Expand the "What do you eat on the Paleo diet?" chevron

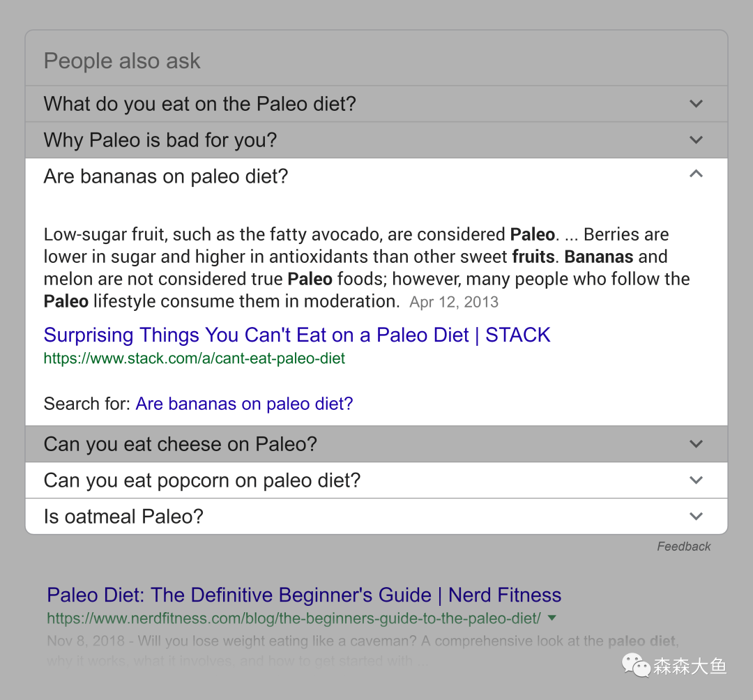click(696, 104)
